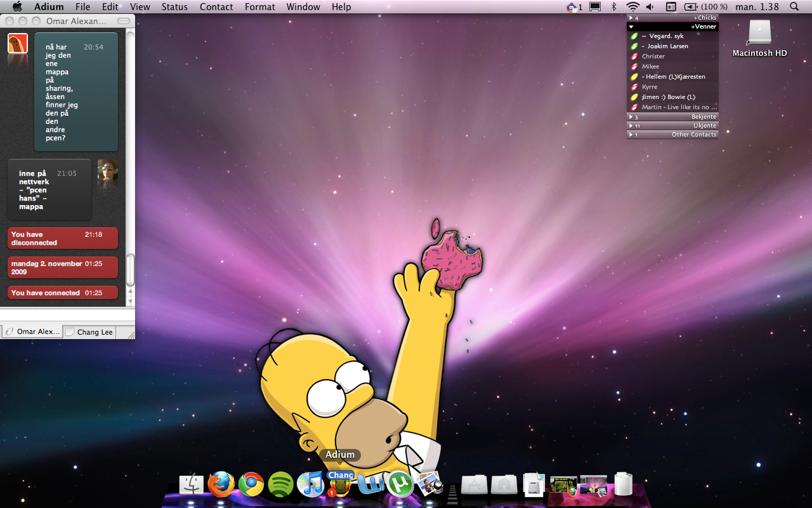Open the Trash in the Dock
The width and height of the screenshot is (812, 508).
click(x=624, y=484)
